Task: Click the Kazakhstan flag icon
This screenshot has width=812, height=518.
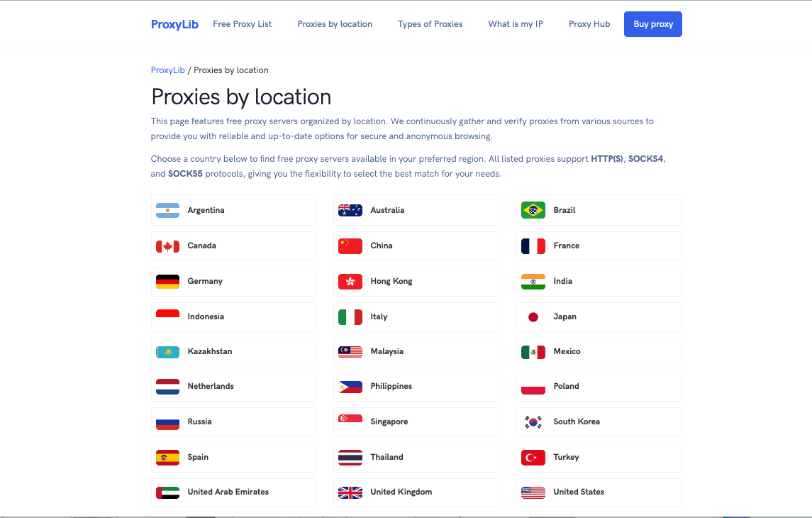Action: pos(168,352)
